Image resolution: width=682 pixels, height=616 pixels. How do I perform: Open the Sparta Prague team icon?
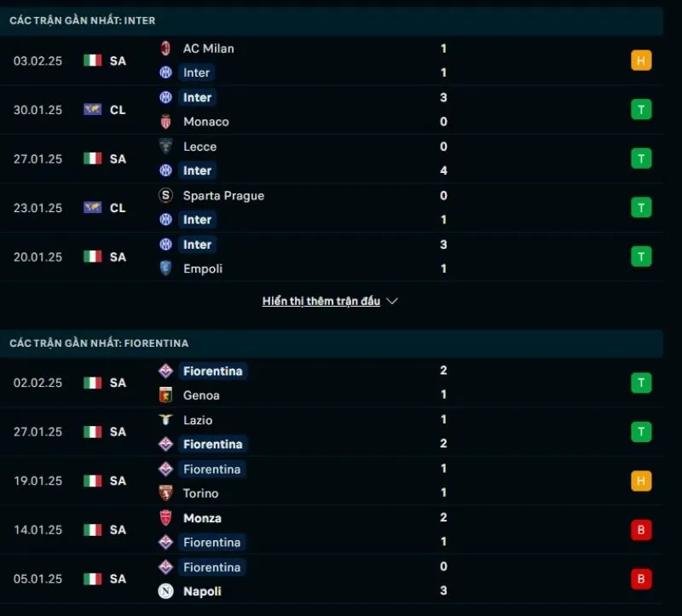[x=167, y=195]
